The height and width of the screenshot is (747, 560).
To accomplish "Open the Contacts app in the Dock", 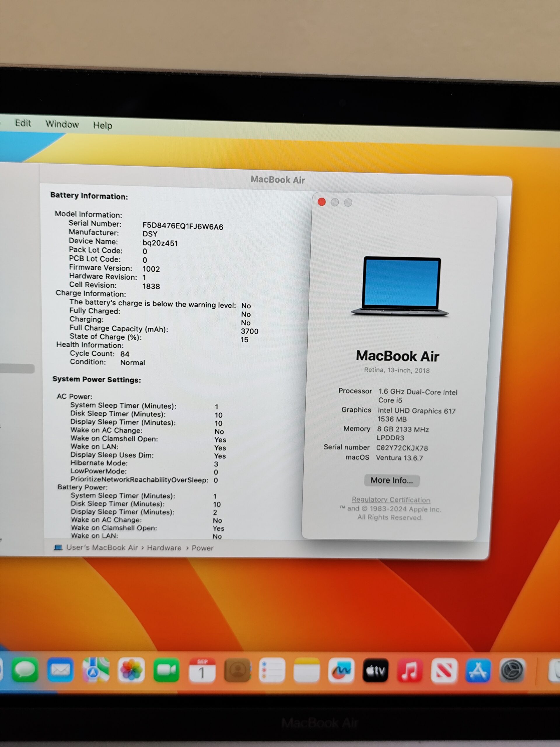I will pos(237,670).
